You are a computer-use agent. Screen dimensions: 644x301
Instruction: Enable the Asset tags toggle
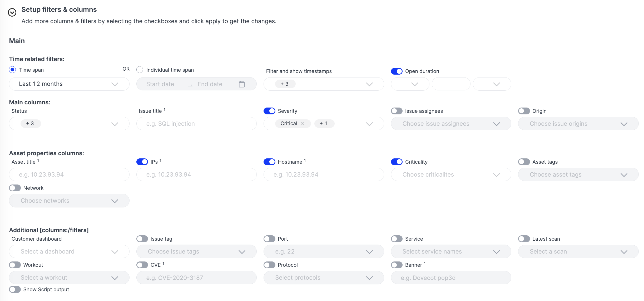(x=524, y=162)
